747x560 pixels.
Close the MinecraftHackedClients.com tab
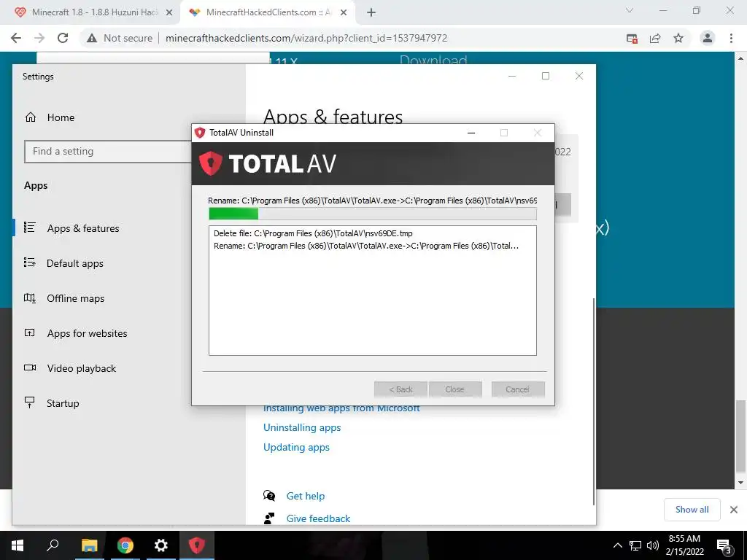(x=344, y=13)
